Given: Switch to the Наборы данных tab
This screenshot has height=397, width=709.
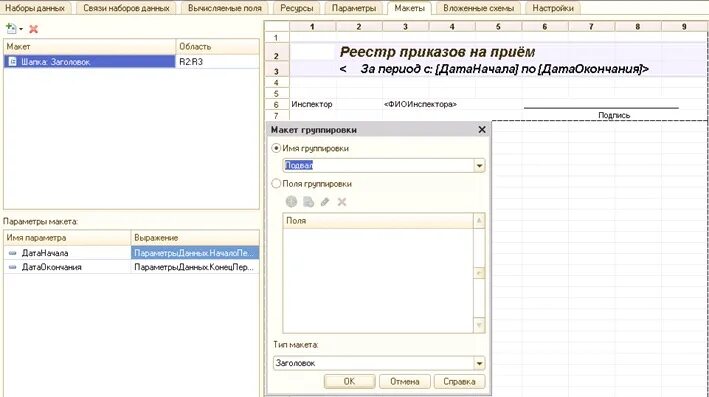Looking at the screenshot, I should (x=35, y=8).
